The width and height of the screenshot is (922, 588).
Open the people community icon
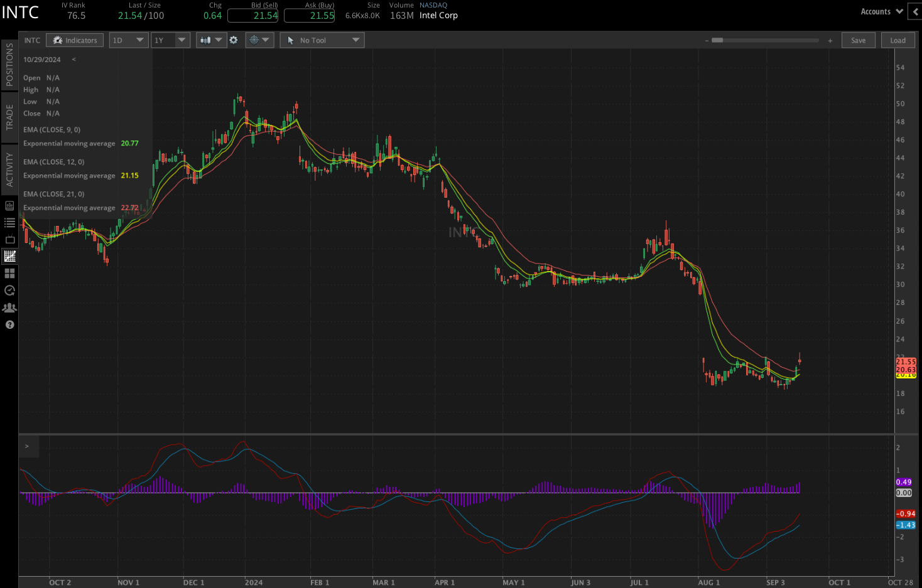pos(9,307)
